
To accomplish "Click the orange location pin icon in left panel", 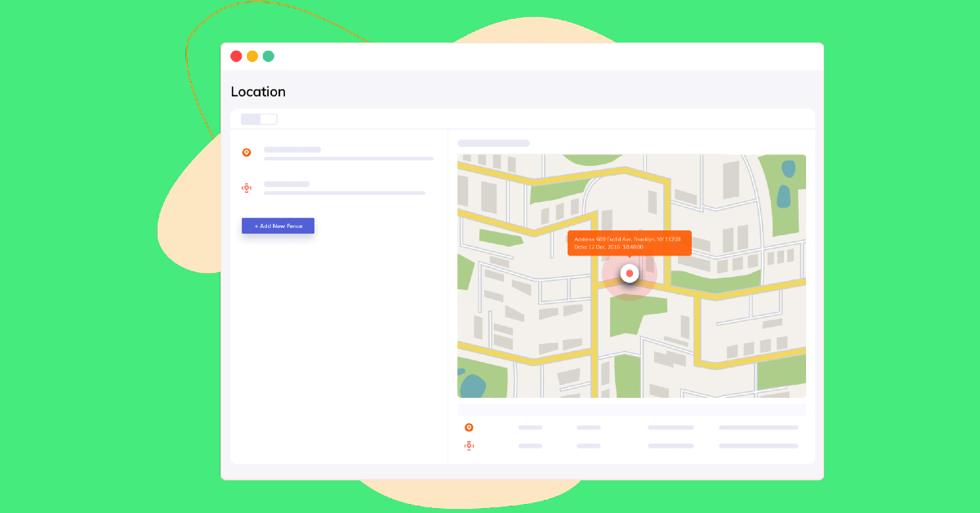I will pyautogui.click(x=247, y=153).
